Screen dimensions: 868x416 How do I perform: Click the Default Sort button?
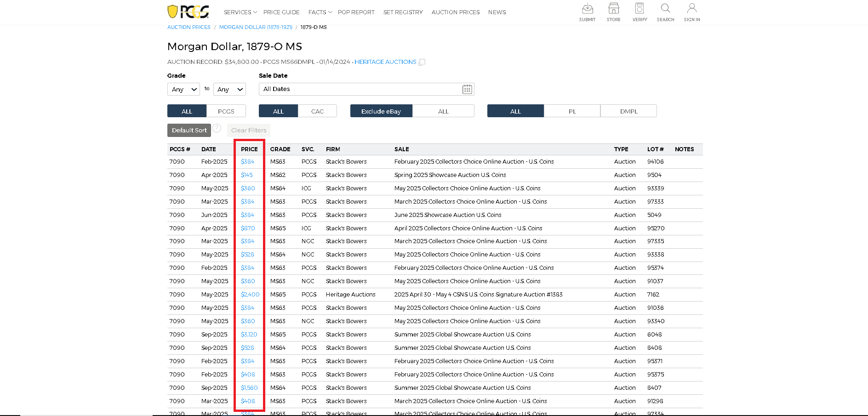(189, 131)
